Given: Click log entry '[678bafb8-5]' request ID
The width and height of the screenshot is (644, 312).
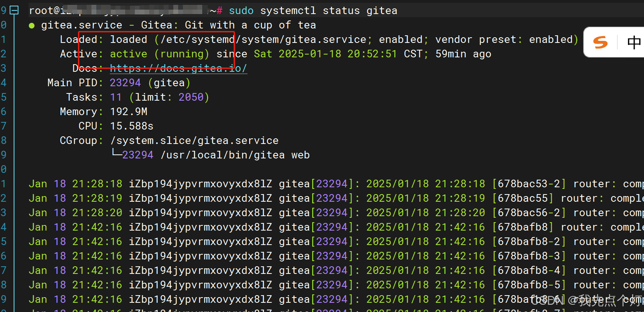Looking at the screenshot, I should (529, 285).
